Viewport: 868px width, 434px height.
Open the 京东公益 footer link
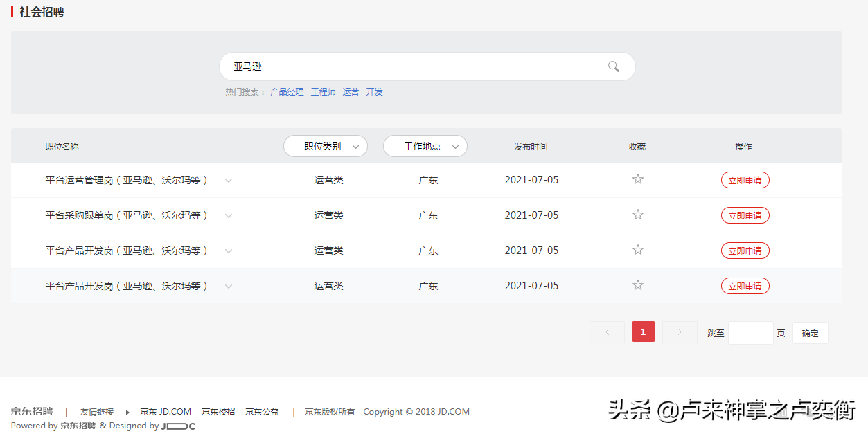click(x=262, y=412)
